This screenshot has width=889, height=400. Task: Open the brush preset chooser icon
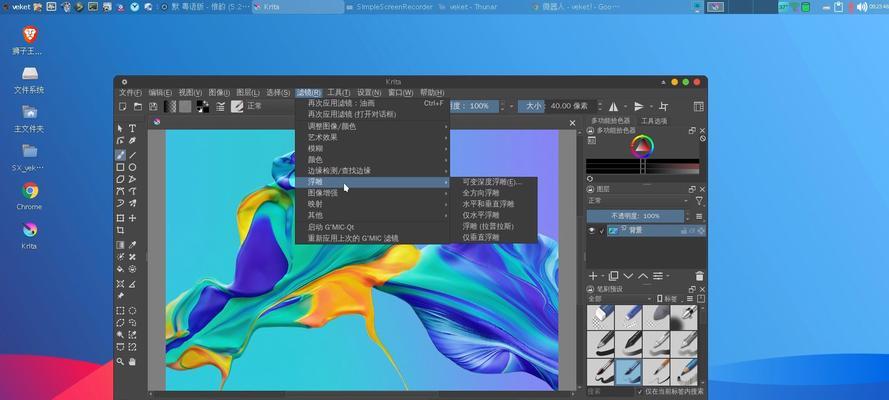pyautogui.click(x=237, y=107)
